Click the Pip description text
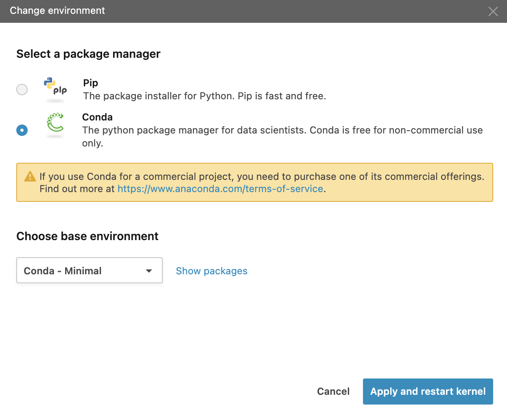This screenshot has height=420, width=507. coord(205,96)
